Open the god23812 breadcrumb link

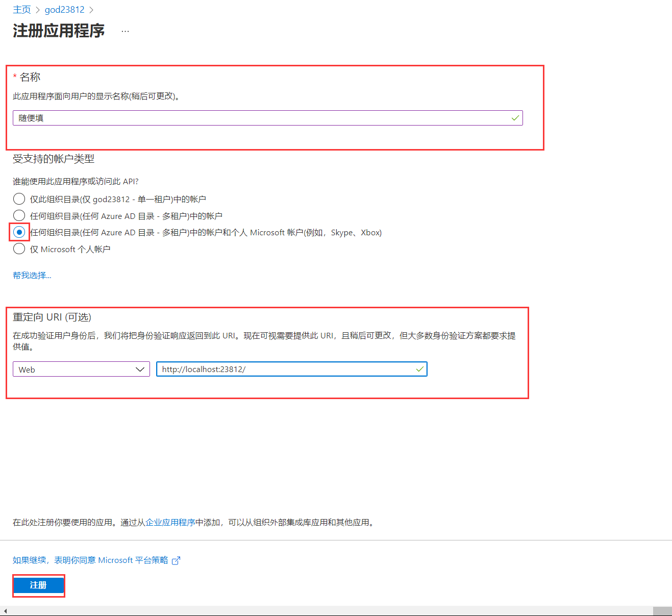click(64, 10)
